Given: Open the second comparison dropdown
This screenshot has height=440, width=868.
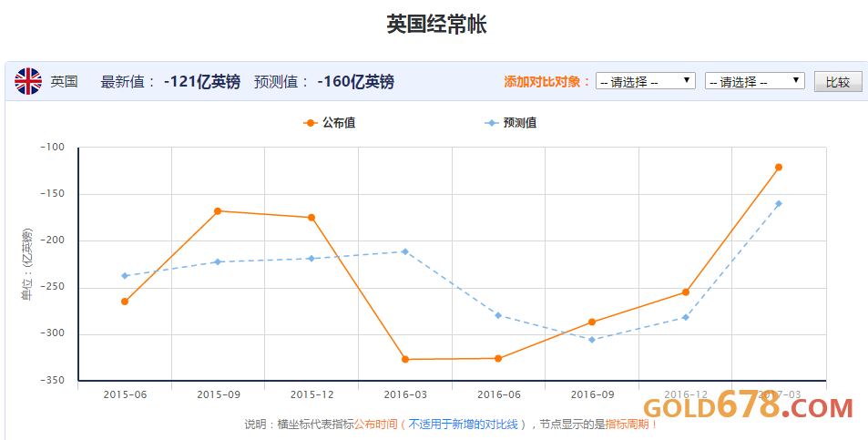Looking at the screenshot, I should (755, 81).
